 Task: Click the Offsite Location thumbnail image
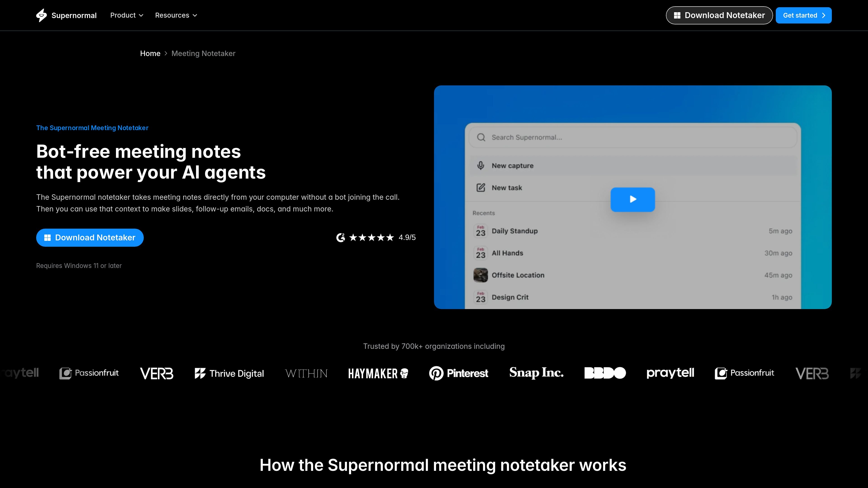tap(481, 275)
